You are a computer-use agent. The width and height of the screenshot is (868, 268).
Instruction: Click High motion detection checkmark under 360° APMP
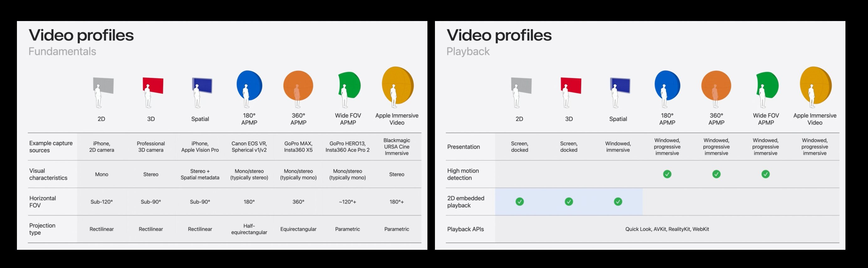coord(716,174)
